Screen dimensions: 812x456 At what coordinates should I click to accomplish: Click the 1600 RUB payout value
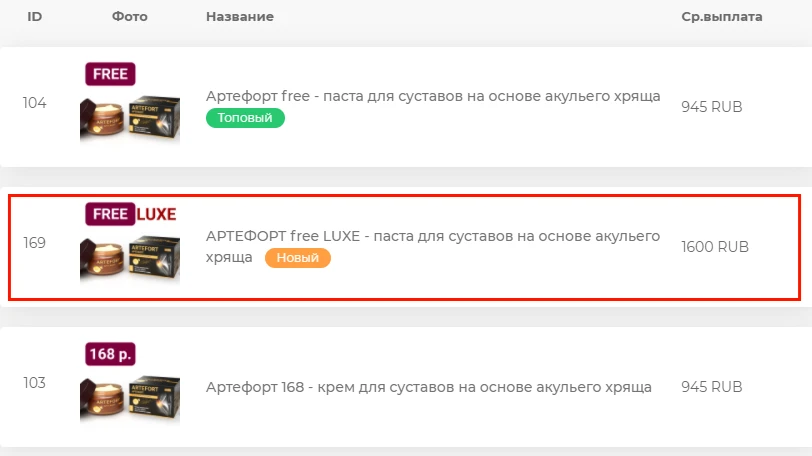pos(715,247)
